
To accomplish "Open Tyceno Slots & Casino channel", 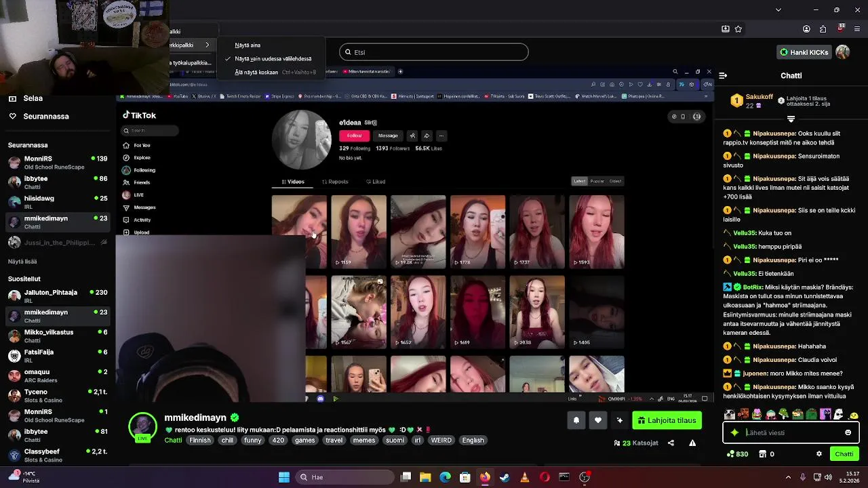I will (58, 396).
